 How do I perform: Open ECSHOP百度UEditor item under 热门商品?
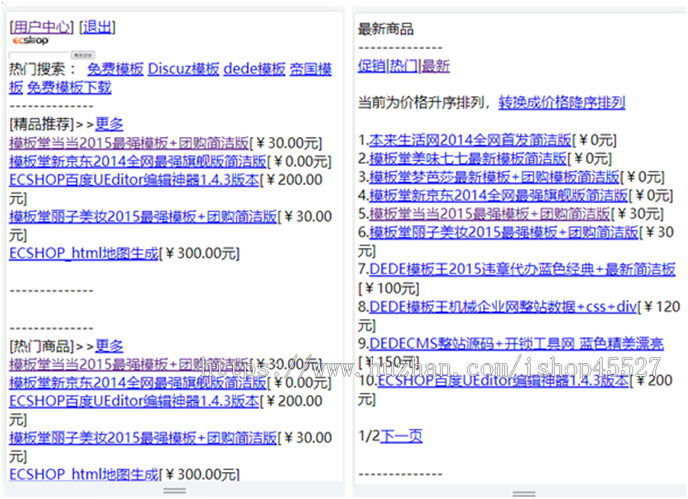point(134,401)
